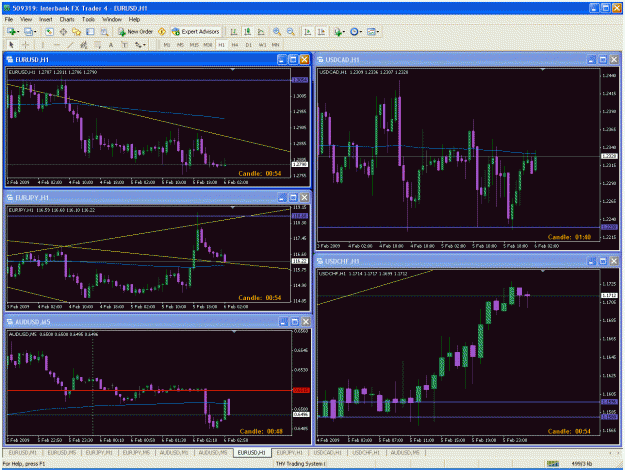Switch to the EURJPY,M5 chart tab

[136, 452]
